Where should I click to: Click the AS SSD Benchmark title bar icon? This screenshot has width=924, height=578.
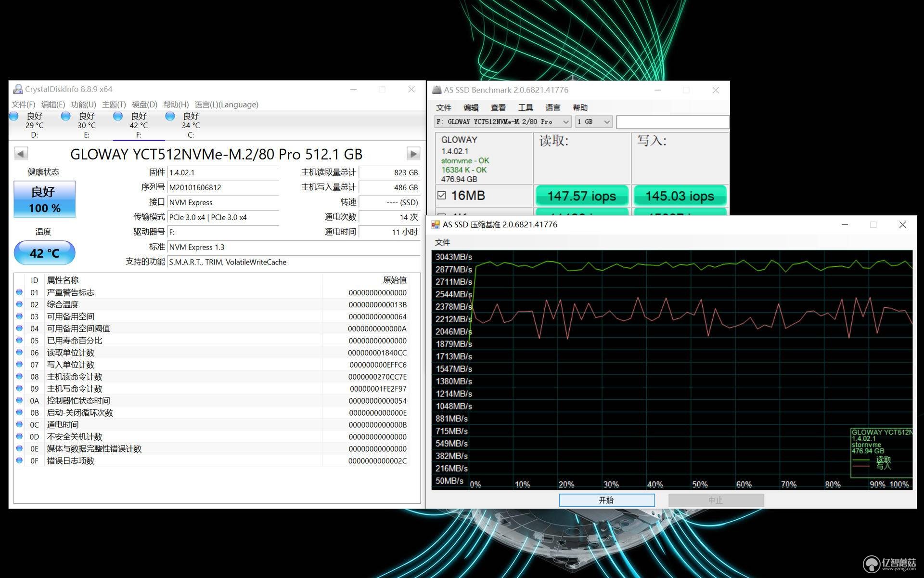[x=436, y=90]
